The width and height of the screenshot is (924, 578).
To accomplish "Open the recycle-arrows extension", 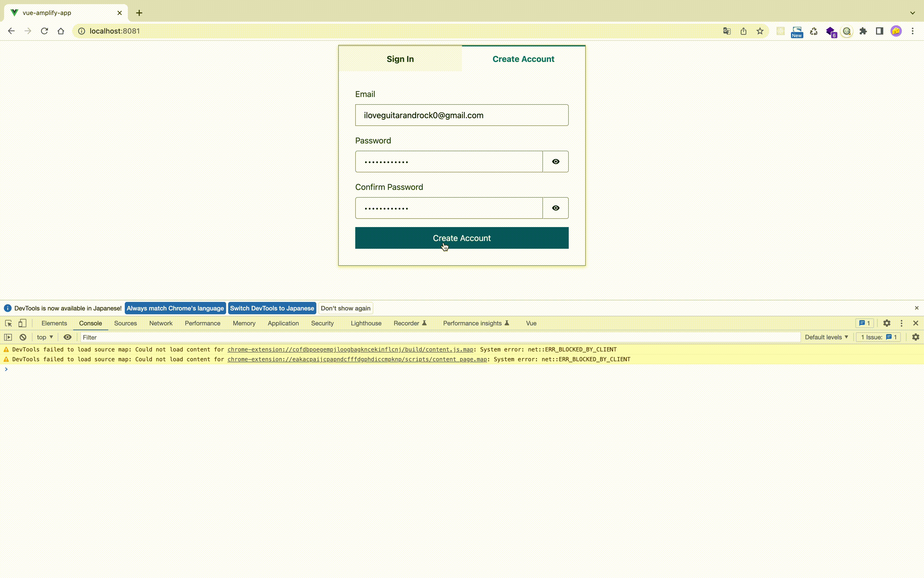I will tap(814, 31).
